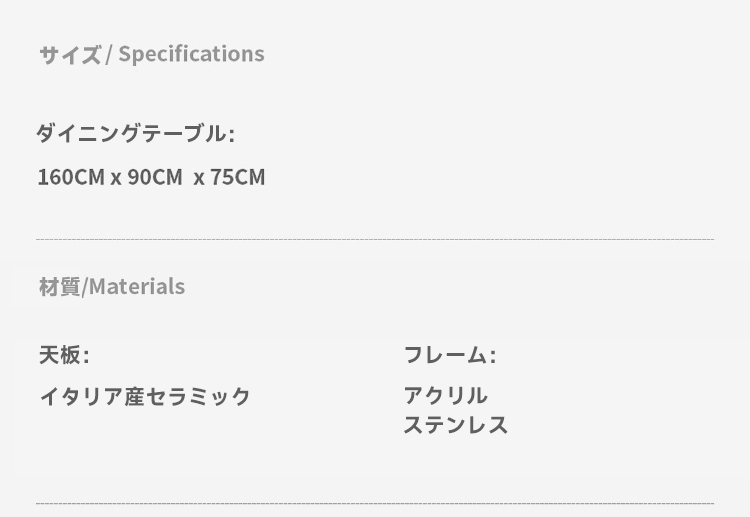Click the ステンレス material text

pyautogui.click(x=456, y=425)
